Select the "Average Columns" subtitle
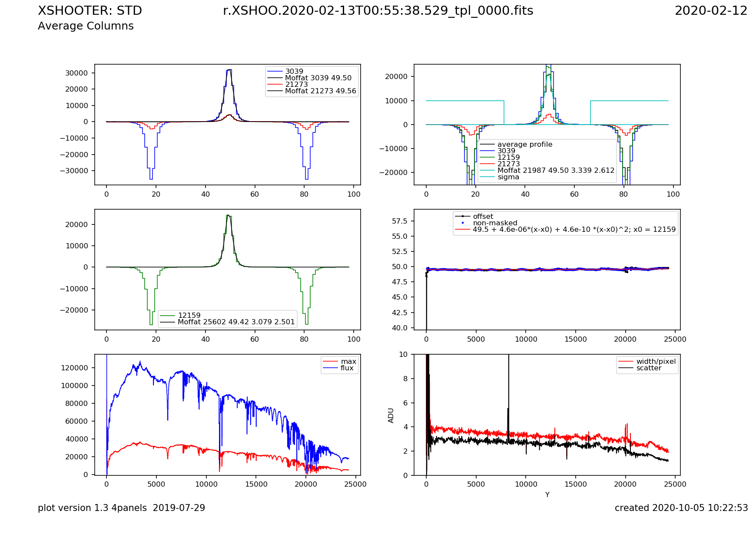Image resolution: width=756 pixels, height=534 pixels. click(x=86, y=26)
